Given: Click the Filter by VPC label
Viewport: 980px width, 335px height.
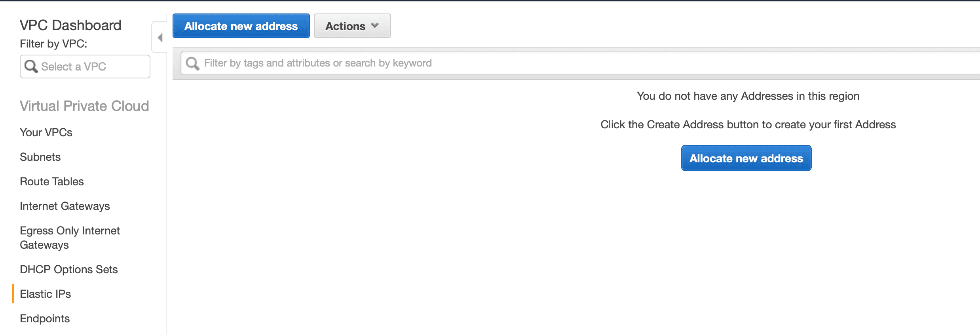Looking at the screenshot, I should pos(53,44).
